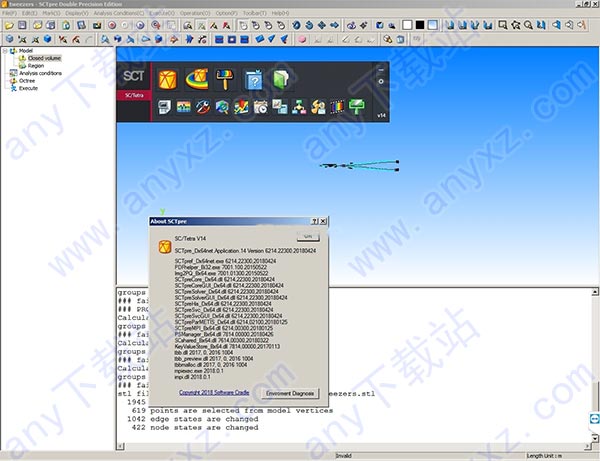
Task: Click the log pane scroll down arrow
Action: point(595,438)
